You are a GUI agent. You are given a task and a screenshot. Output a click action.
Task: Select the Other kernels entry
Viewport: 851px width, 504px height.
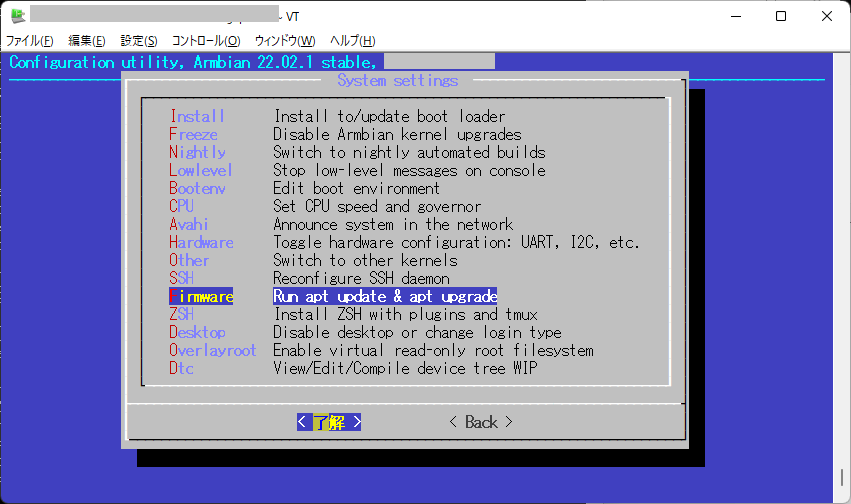tap(313, 260)
